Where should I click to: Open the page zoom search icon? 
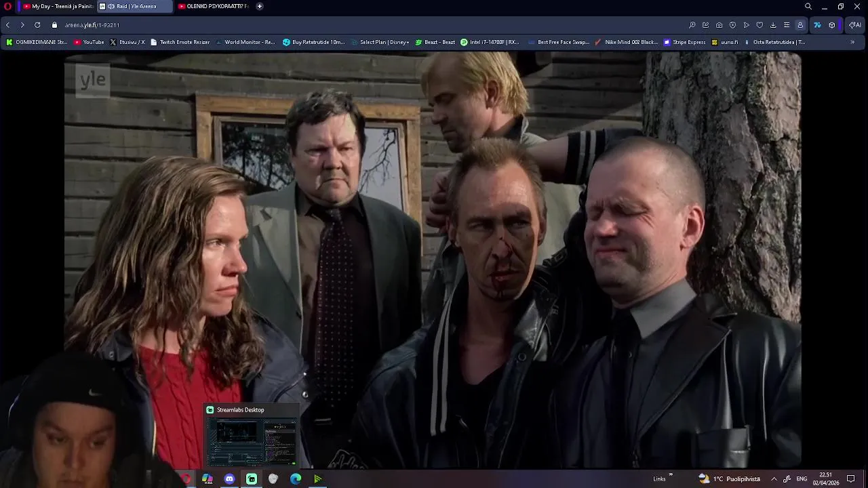692,25
